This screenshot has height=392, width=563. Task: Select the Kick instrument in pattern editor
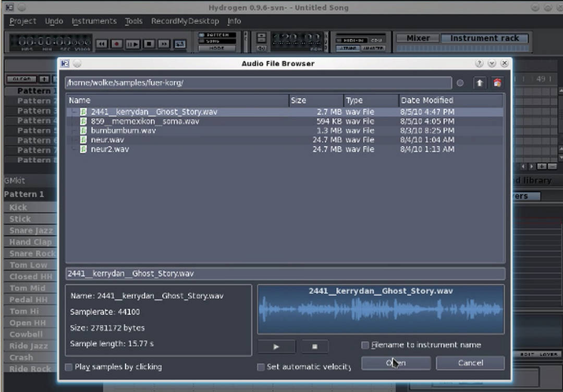click(31, 207)
